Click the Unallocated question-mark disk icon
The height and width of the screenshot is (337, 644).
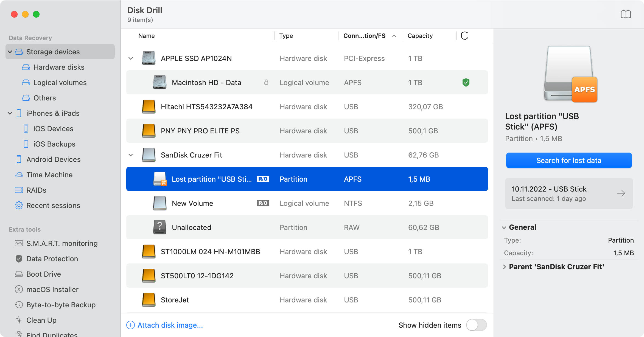pyautogui.click(x=159, y=227)
